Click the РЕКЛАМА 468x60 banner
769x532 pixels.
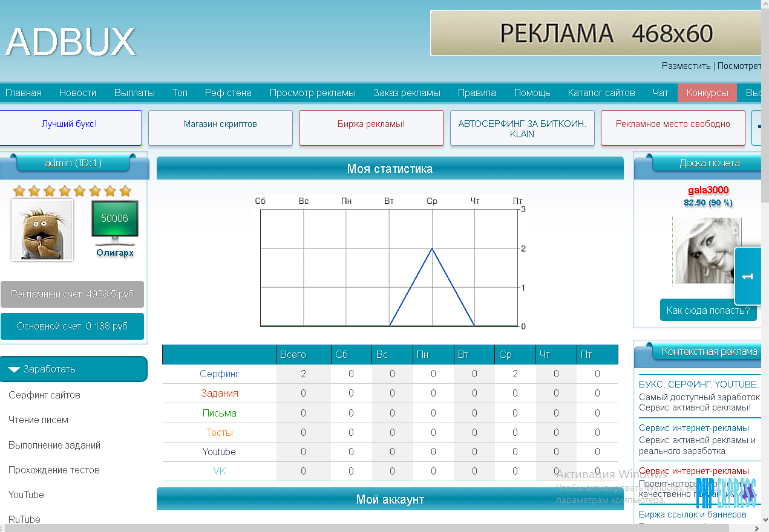[x=595, y=33]
